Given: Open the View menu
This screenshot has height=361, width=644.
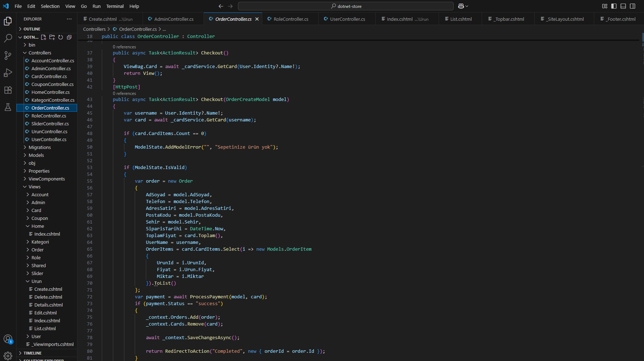Looking at the screenshot, I should click(70, 6).
